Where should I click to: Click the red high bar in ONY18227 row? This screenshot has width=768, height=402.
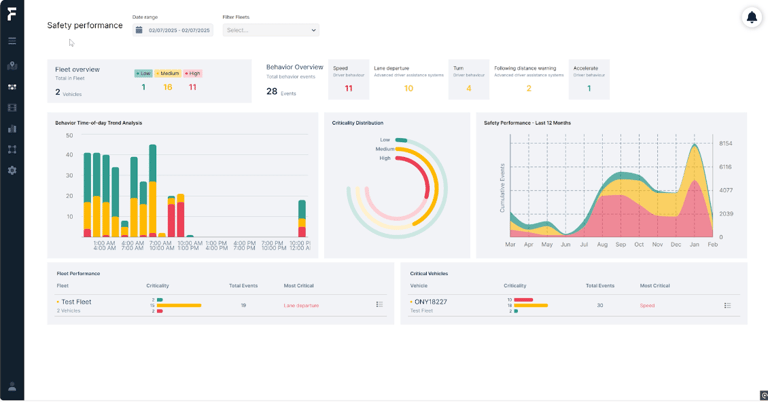coord(524,300)
